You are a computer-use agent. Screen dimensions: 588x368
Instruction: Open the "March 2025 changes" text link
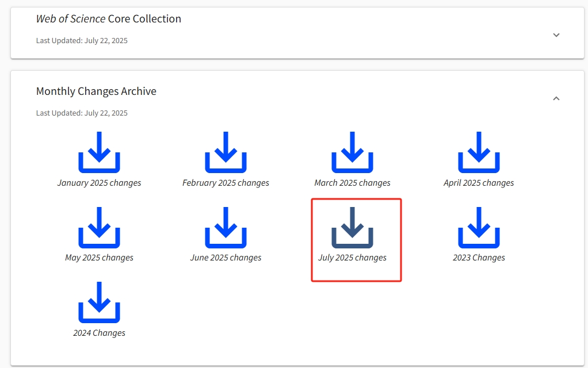point(352,183)
